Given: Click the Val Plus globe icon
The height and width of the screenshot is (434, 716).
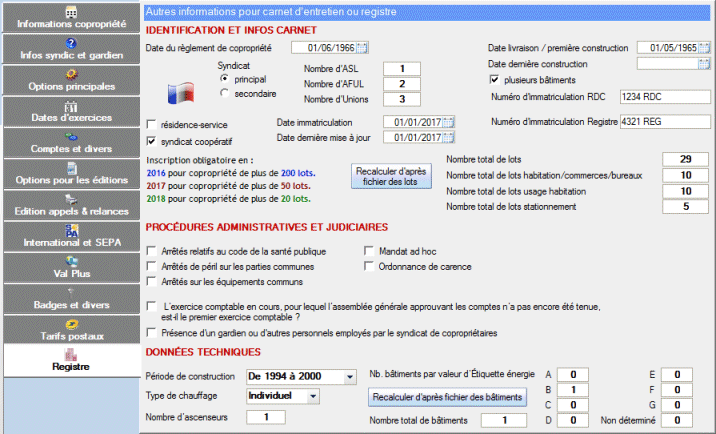Looking at the screenshot, I should (x=71, y=261).
